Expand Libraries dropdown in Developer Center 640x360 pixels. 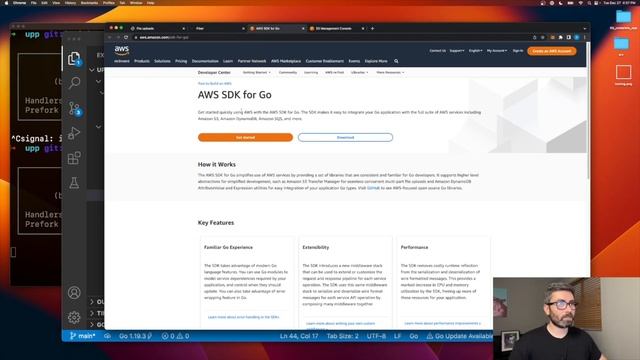pyautogui.click(x=359, y=73)
